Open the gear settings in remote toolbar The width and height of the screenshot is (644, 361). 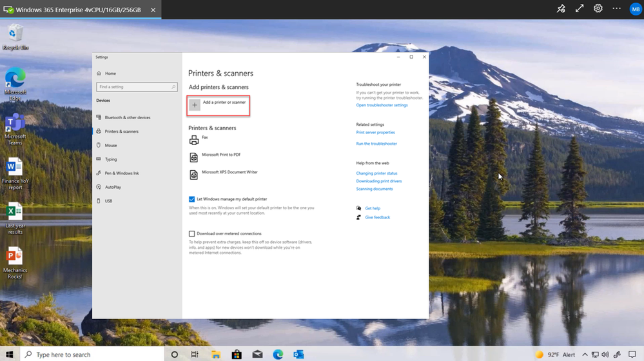[598, 8]
